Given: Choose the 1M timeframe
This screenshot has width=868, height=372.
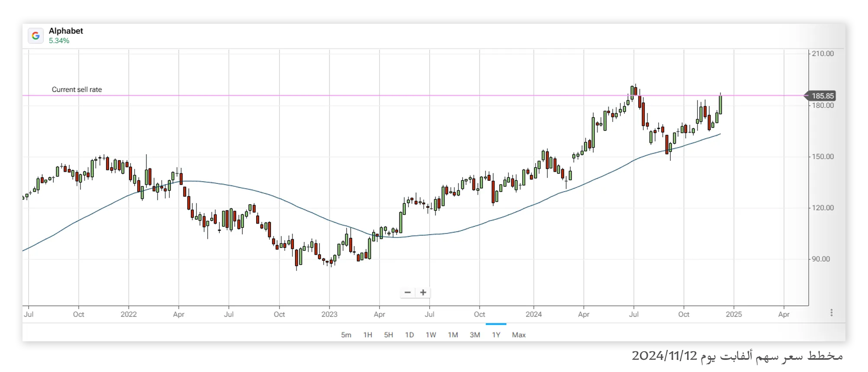Looking at the screenshot, I should (453, 335).
